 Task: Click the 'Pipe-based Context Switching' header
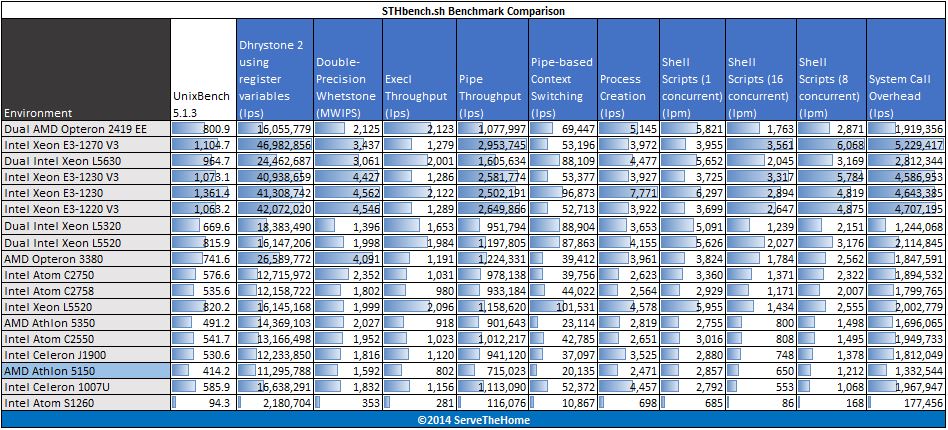pyautogui.click(x=563, y=69)
